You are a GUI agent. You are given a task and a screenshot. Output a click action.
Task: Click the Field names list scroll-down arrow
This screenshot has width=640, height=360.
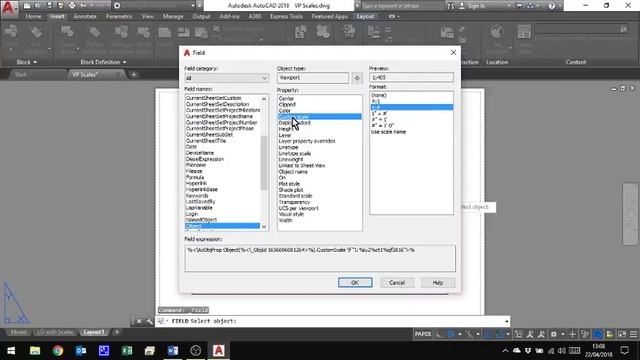264,227
